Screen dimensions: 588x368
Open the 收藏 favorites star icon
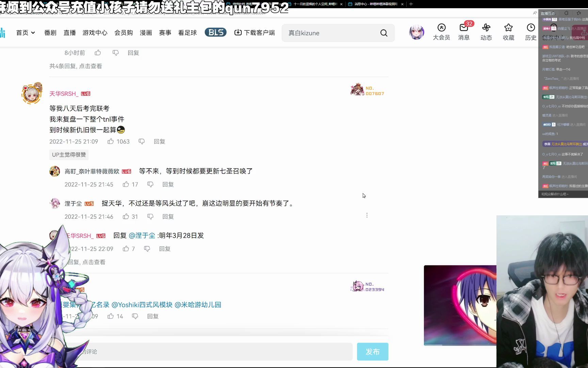[508, 32]
